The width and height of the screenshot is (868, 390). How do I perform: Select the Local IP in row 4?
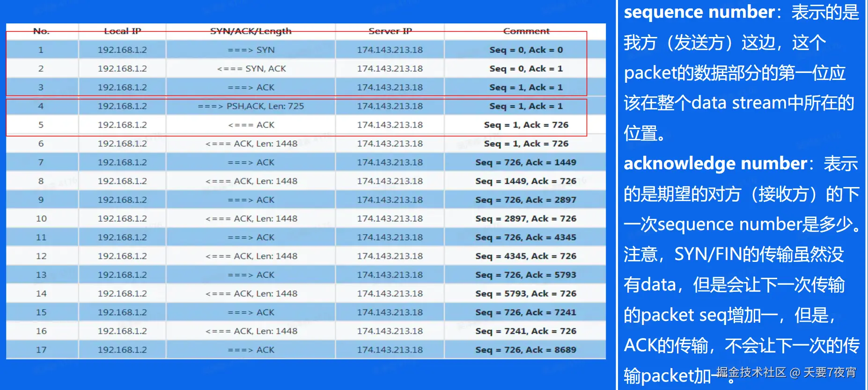tap(122, 106)
